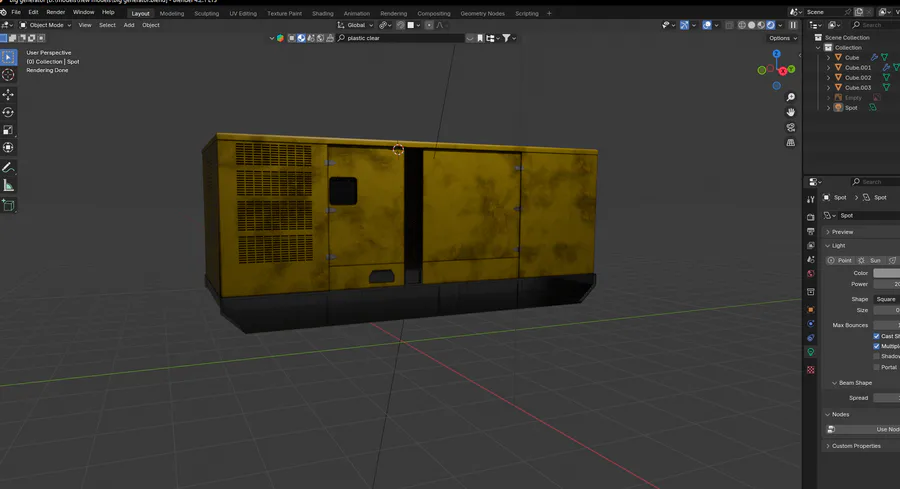Click the plastic clear search field
This screenshot has height=489, width=900.
400,38
